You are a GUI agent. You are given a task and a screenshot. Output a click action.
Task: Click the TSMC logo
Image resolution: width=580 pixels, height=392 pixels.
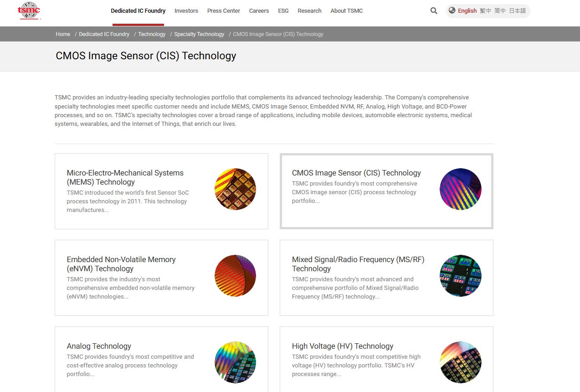click(29, 10)
